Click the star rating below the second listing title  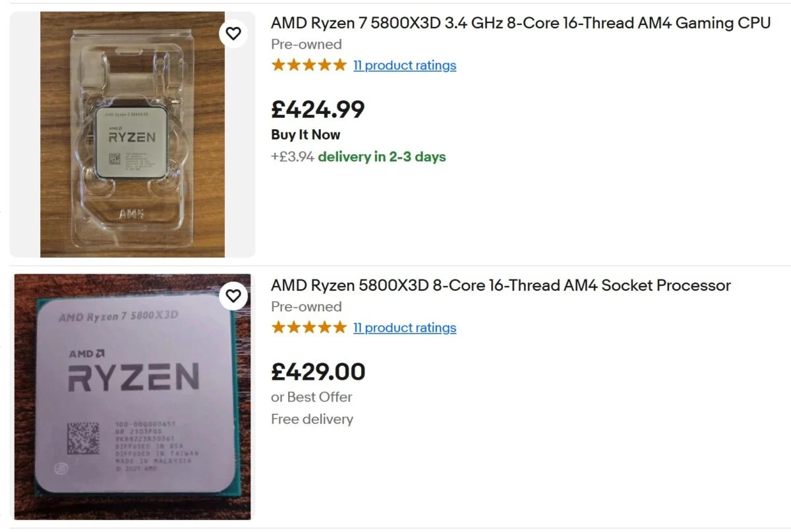[x=308, y=327]
